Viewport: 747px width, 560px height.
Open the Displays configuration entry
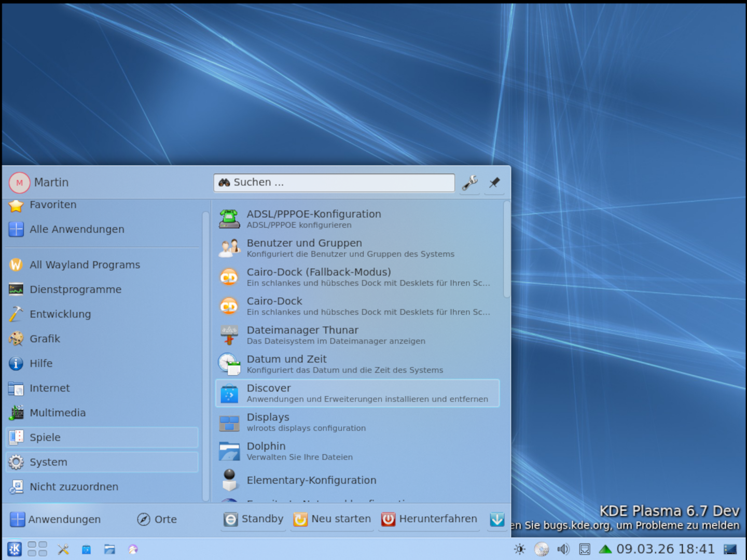click(x=357, y=422)
